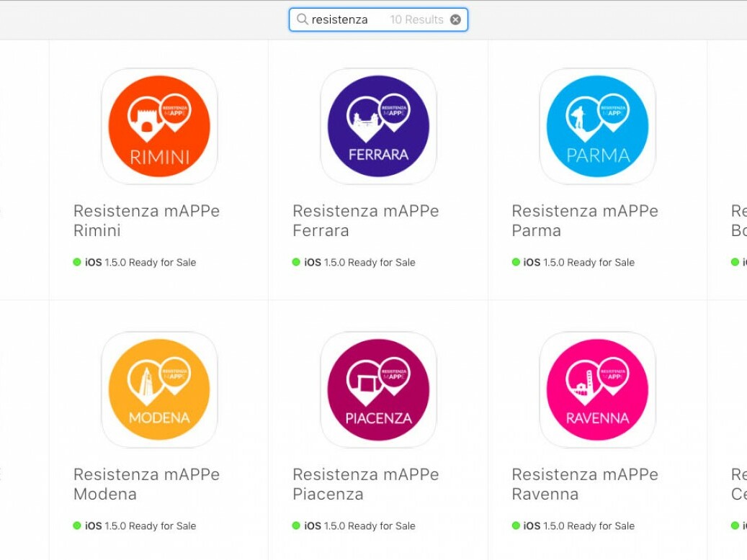Clear the search field with the X icon

pyautogui.click(x=455, y=19)
